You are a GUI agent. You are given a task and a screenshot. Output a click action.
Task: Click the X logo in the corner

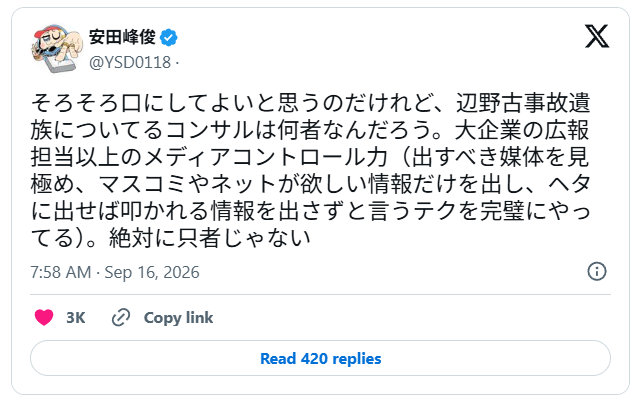pyautogui.click(x=596, y=36)
